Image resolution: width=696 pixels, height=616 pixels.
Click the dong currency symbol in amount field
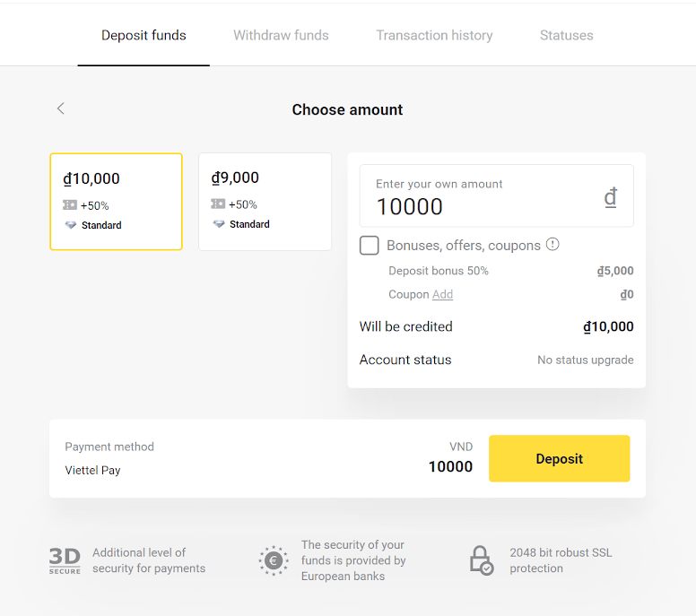point(610,197)
